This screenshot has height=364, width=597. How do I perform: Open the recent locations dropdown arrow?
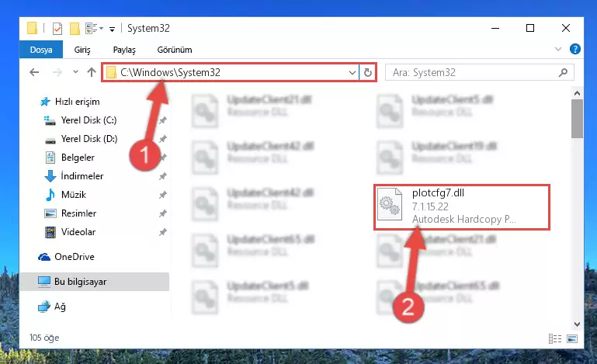point(75,72)
